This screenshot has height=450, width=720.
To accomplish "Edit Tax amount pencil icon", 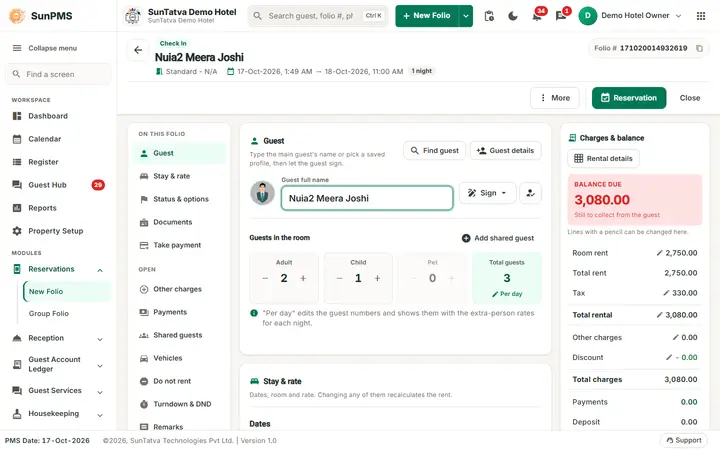I will coord(666,293).
